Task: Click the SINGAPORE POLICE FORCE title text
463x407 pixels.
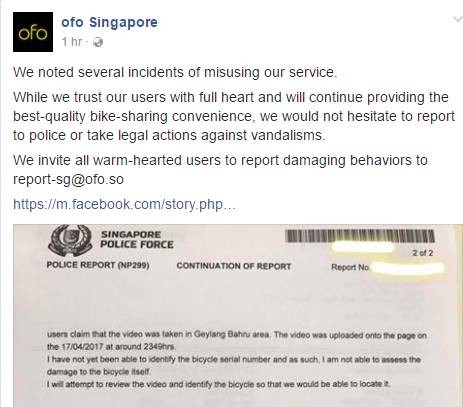Action: [x=137, y=239]
